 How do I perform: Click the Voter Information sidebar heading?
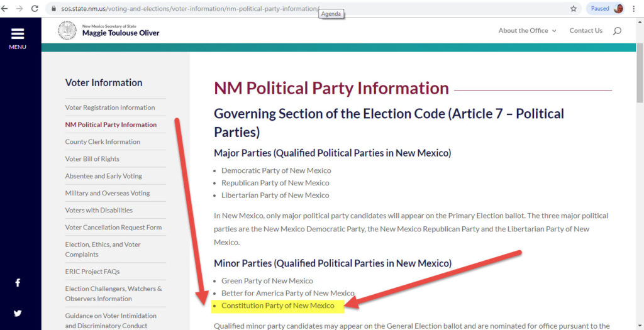[104, 82]
